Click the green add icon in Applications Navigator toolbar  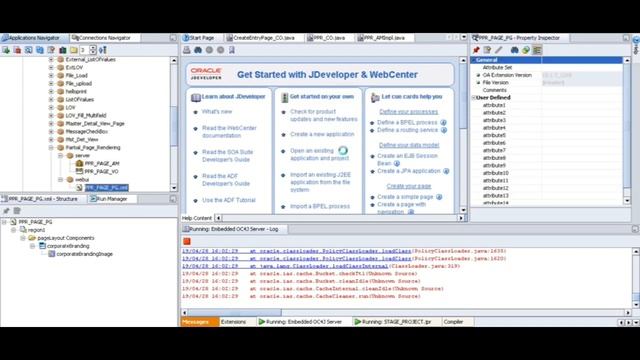point(6,50)
